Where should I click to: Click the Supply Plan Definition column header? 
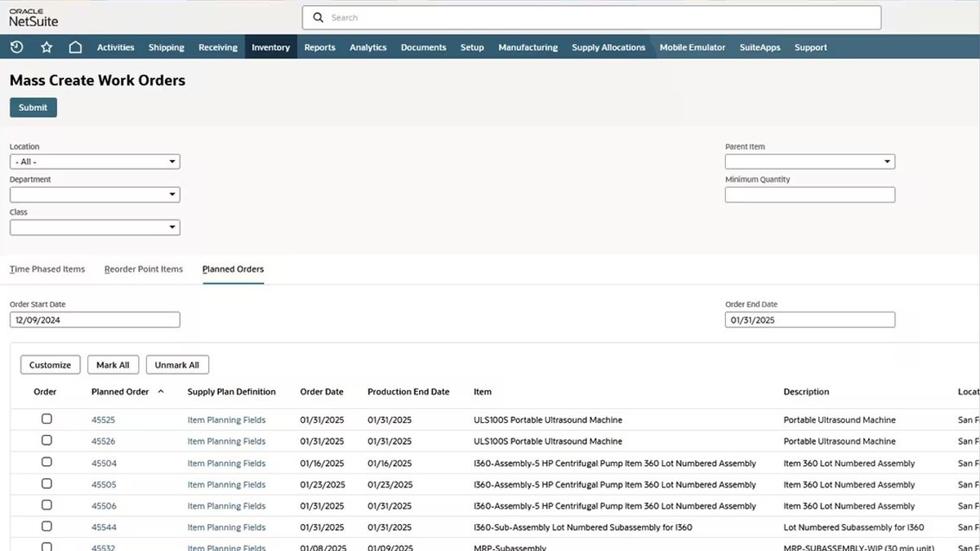coord(231,392)
